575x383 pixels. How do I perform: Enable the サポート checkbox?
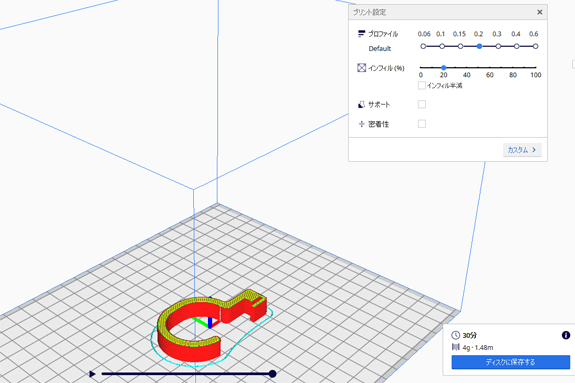[422, 104]
